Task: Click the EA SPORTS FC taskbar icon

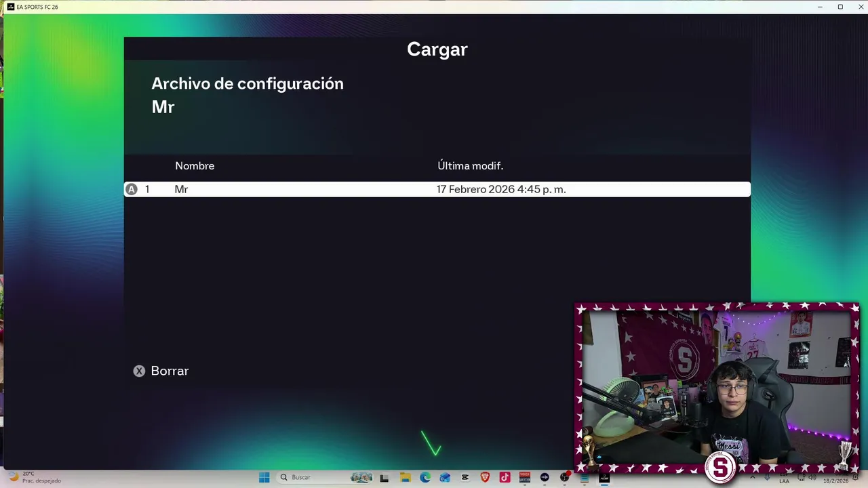Action: click(x=604, y=477)
